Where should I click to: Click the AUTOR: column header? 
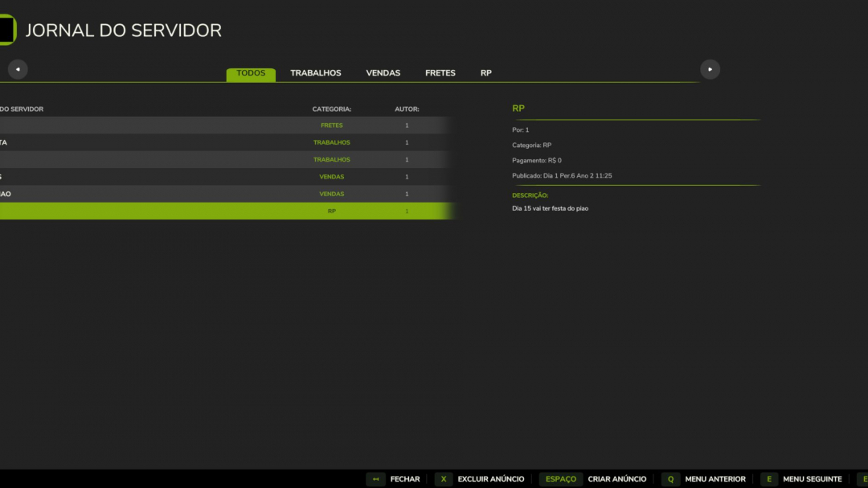(407, 109)
